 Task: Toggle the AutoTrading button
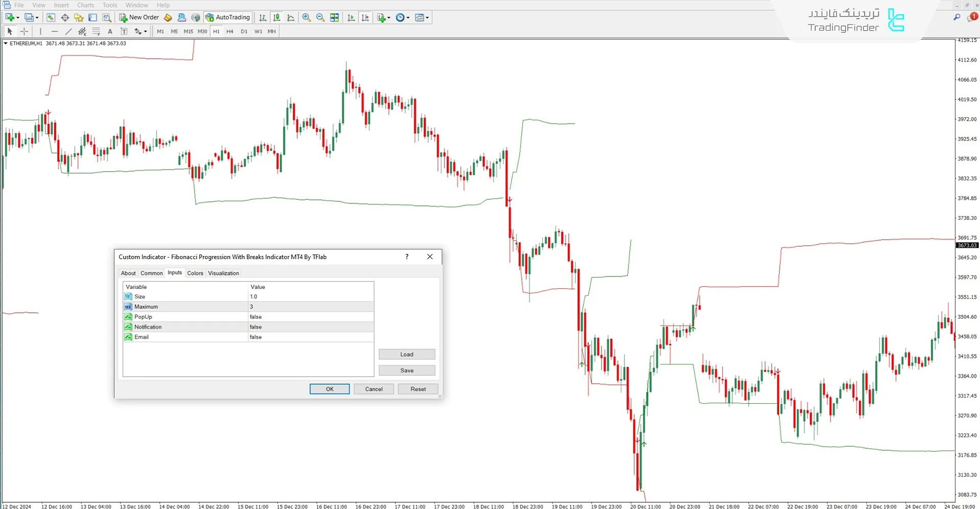228,17
